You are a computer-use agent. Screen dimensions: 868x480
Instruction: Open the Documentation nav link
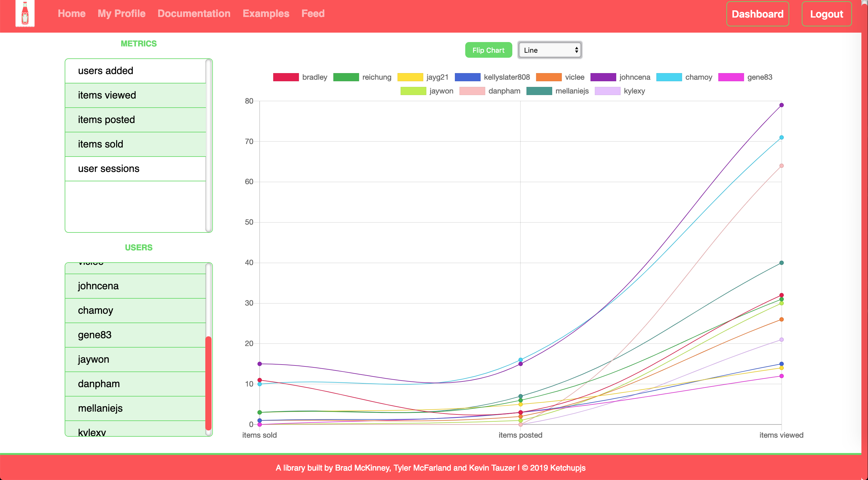coord(194,13)
